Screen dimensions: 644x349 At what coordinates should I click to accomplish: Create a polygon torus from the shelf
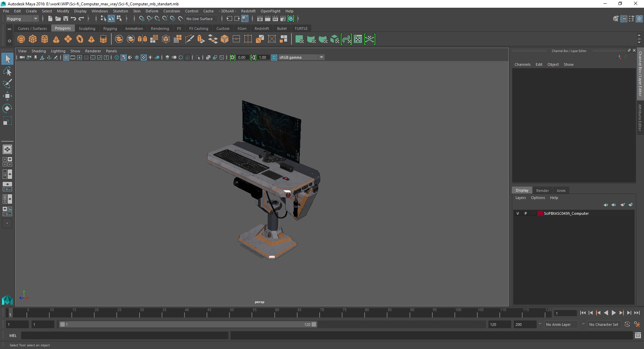(x=80, y=39)
